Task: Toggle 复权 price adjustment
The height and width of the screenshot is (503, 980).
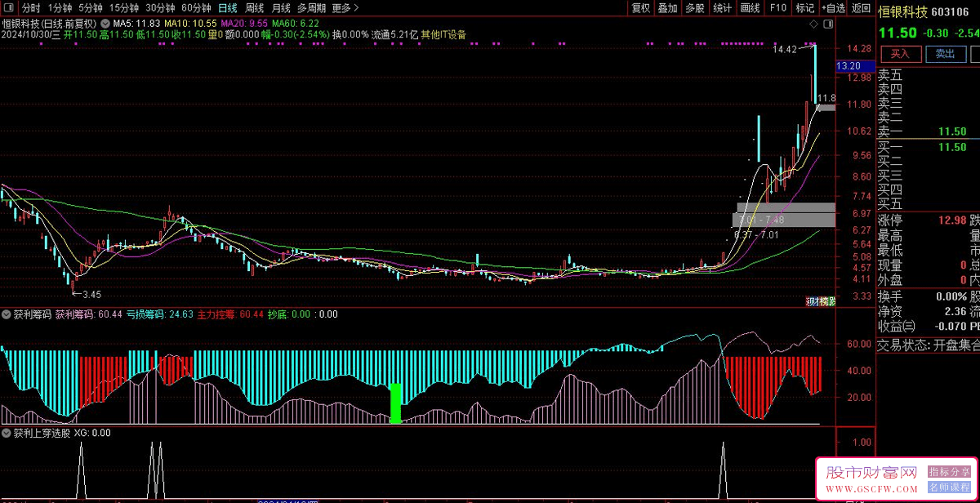Action: pyautogui.click(x=641, y=8)
